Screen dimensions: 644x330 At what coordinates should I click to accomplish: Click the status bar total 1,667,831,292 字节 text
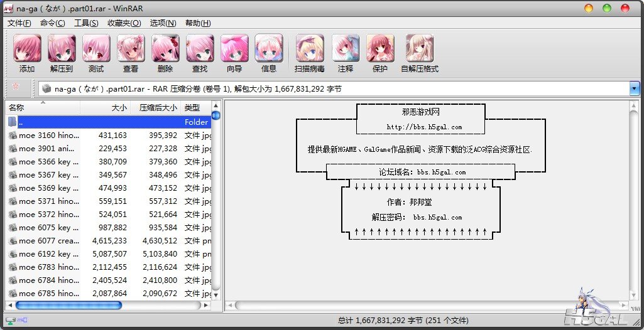pos(381,320)
